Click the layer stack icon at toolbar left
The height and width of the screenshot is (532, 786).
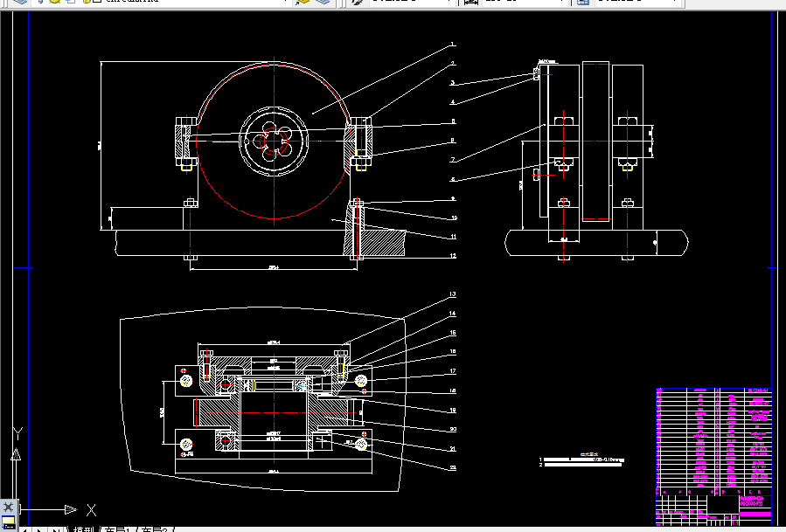pyautogui.click(x=20, y=2)
